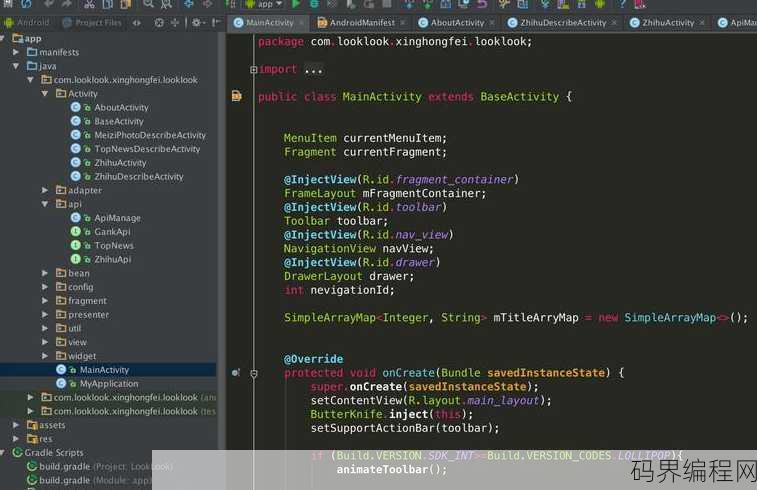Expand the config package
The image size is (757, 490).
point(45,287)
